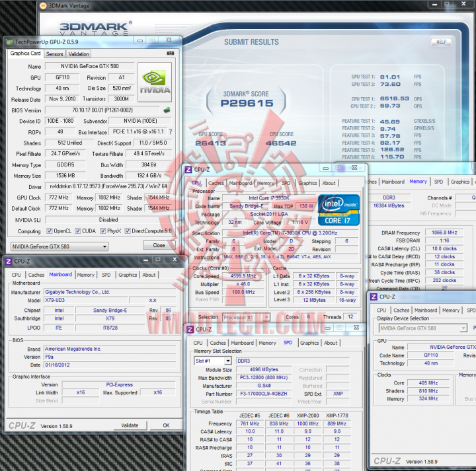Open the Processor #1 selection dropdown
Image resolution: width=476 pixels, height=471 pixels.
pos(246,317)
